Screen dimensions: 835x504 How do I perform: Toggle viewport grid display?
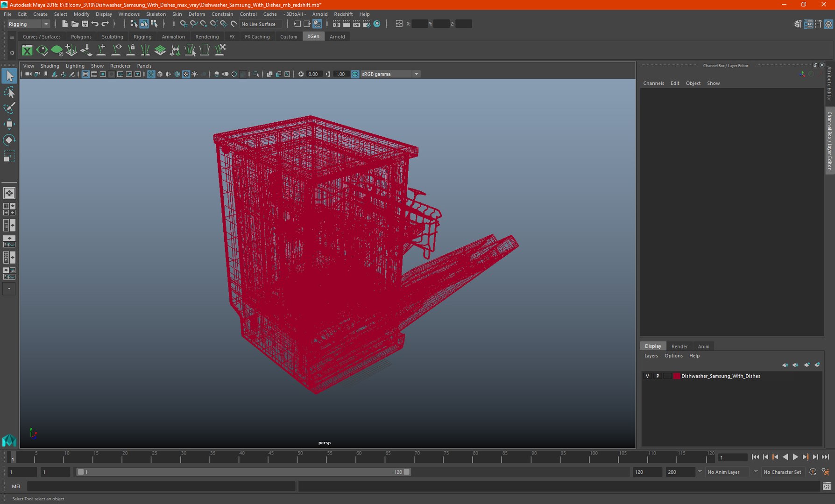coord(85,74)
